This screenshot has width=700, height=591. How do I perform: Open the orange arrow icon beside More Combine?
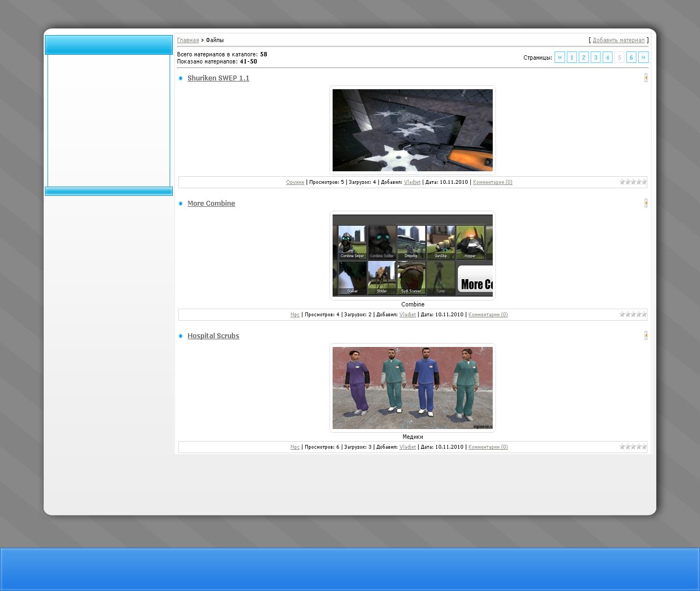point(646,203)
